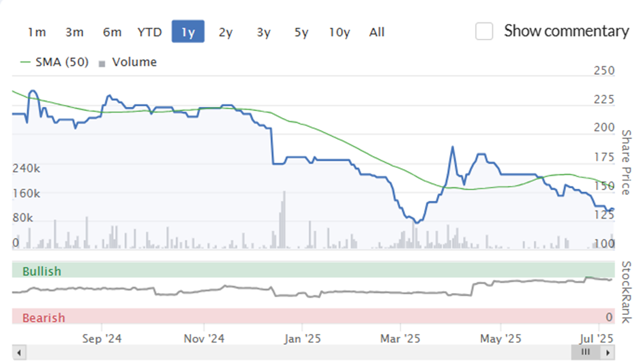
Task: Show the 10y chart range
Action: (x=340, y=32)
